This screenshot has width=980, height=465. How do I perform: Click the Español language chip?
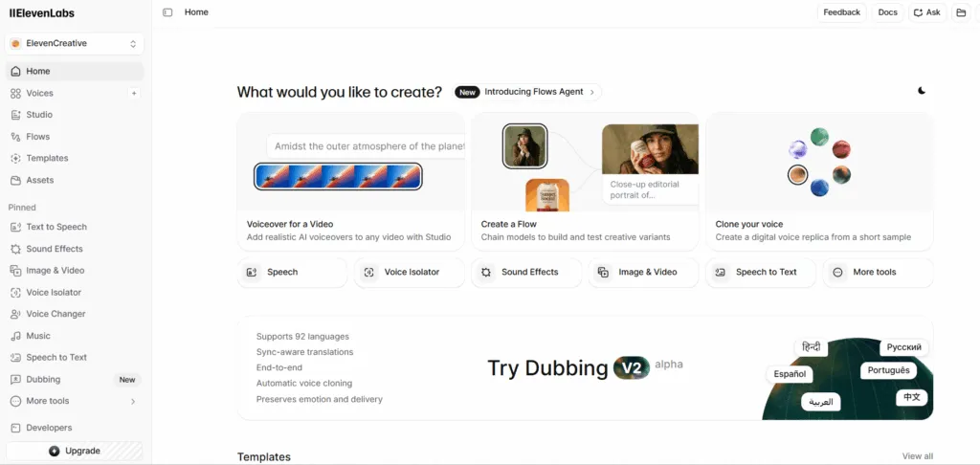click(790, 374)
